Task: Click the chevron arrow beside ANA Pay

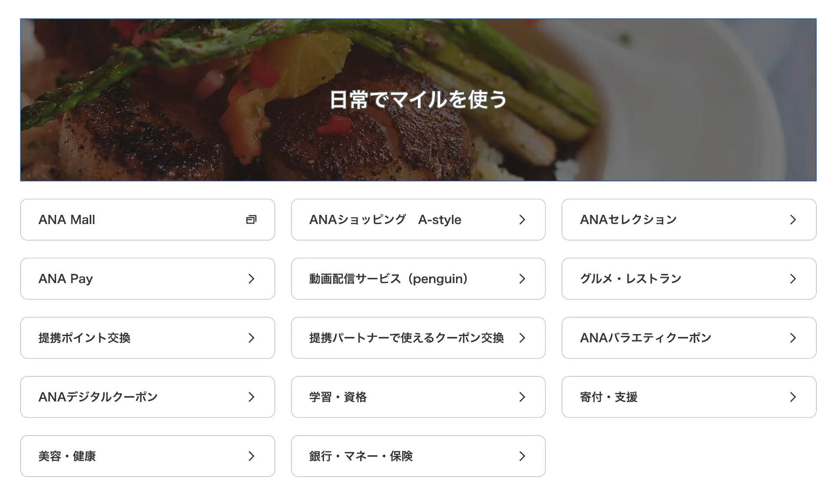Action: tap(251, 279)
